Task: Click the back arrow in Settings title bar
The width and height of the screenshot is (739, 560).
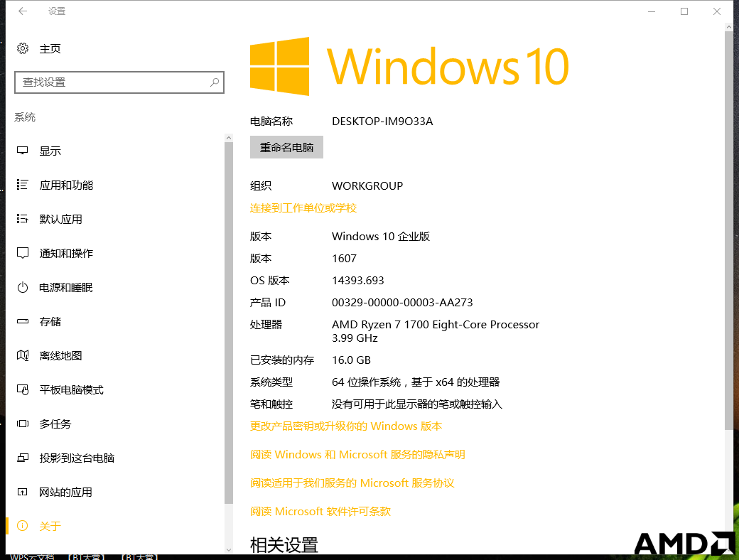Action: point(23,11)
